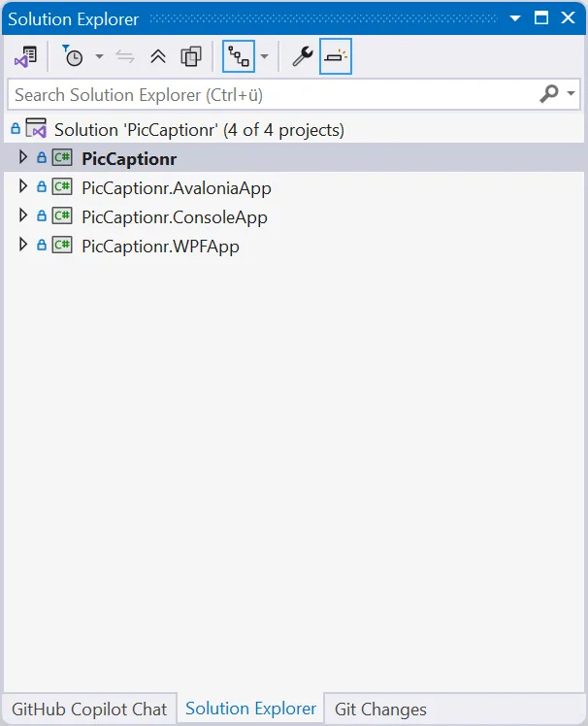Click the Pending Changes Filter clock icon

click(74, 56)
